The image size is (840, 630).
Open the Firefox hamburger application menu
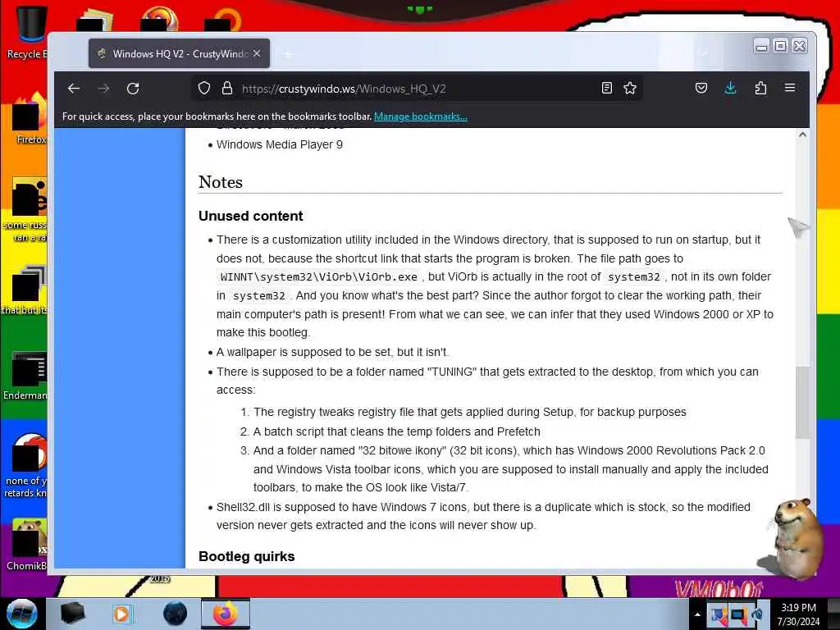pyautogui.click(x=790, y=88)
